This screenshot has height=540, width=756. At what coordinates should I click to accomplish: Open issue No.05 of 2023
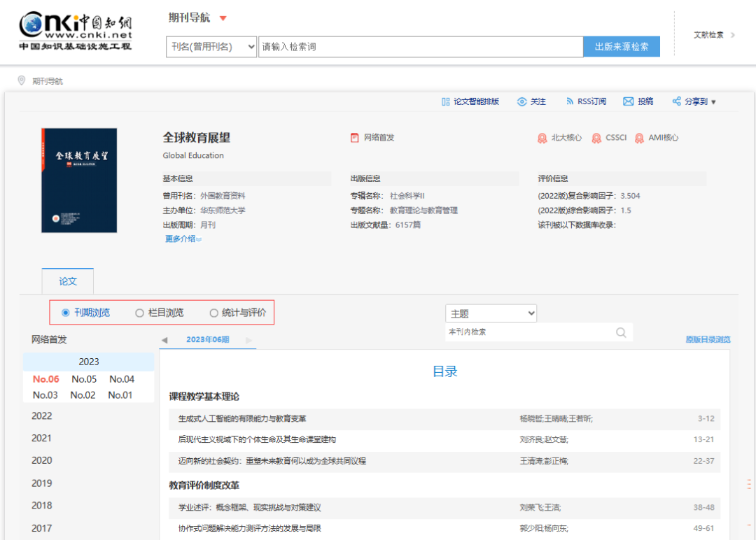point(84,379)
